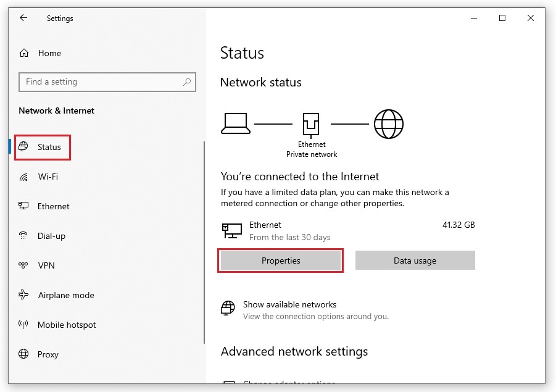Open the Data usage page
556x392 pixels.
[415, 261]
